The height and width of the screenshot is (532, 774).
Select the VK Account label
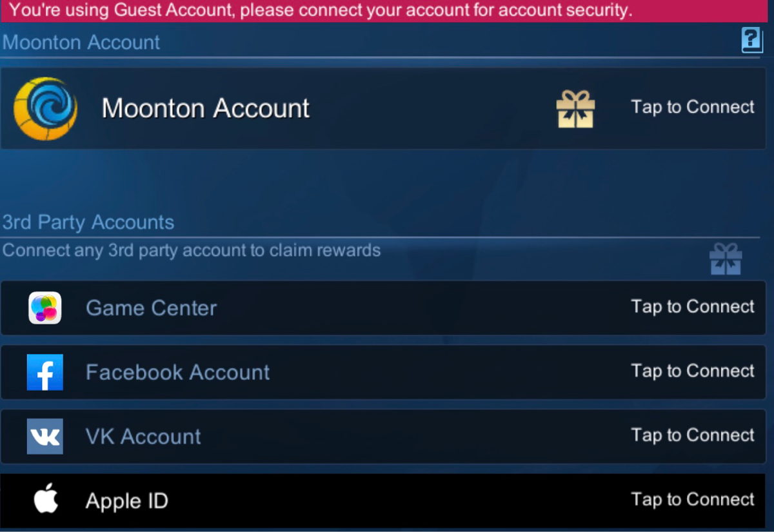point(143,437)
